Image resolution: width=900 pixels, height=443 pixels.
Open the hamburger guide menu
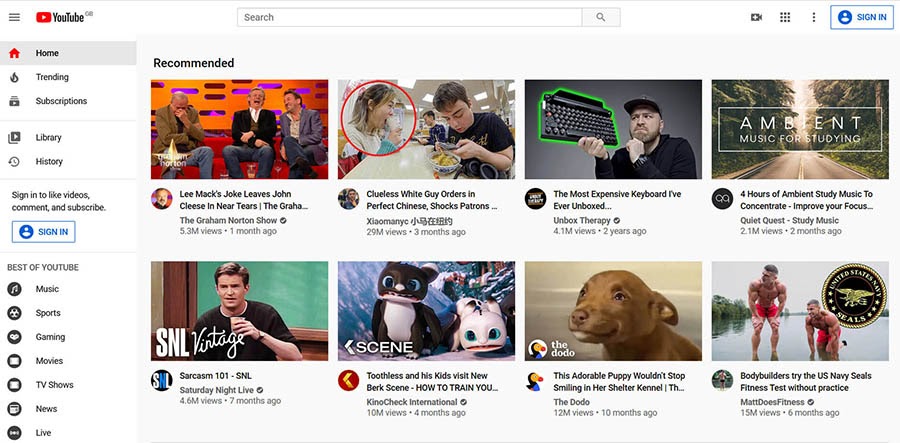(14, 17)
